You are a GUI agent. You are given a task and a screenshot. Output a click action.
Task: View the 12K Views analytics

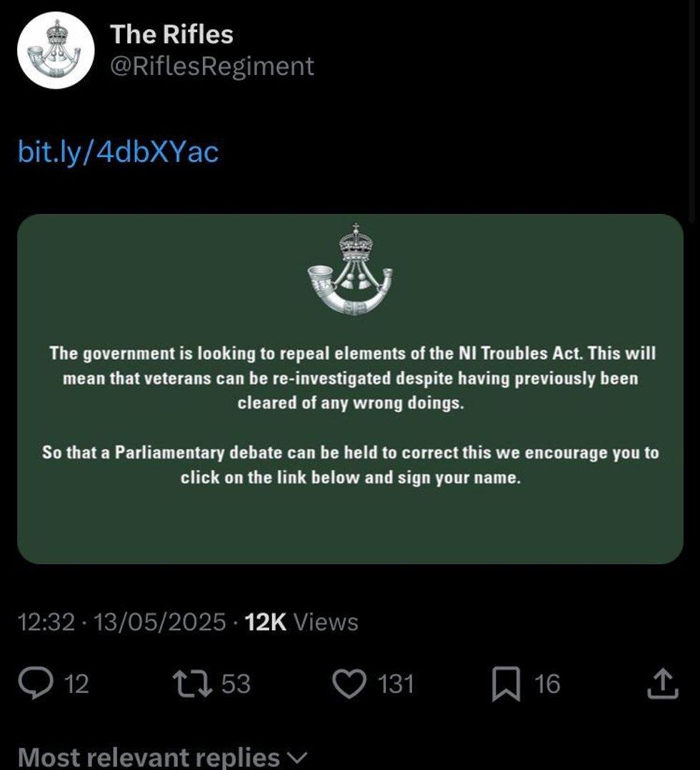(x=301, y=622)
